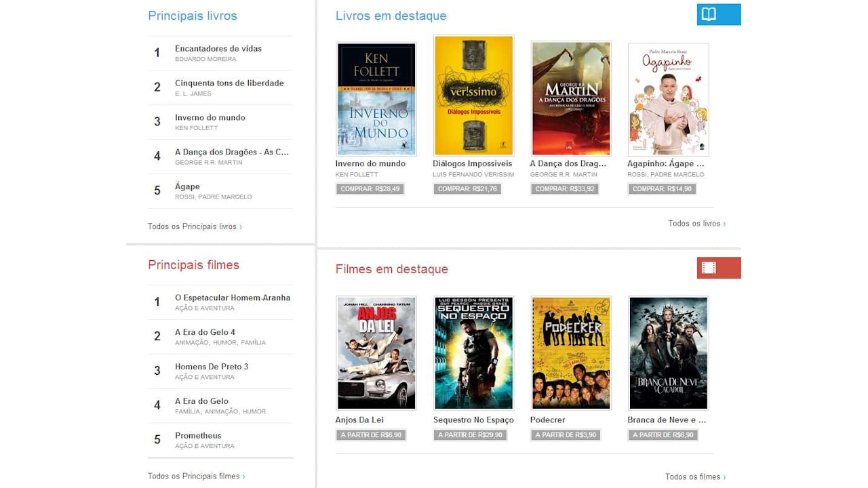Click A Dança dos Drag... title under cover
The image size is (868, 488).
point(568,163)
